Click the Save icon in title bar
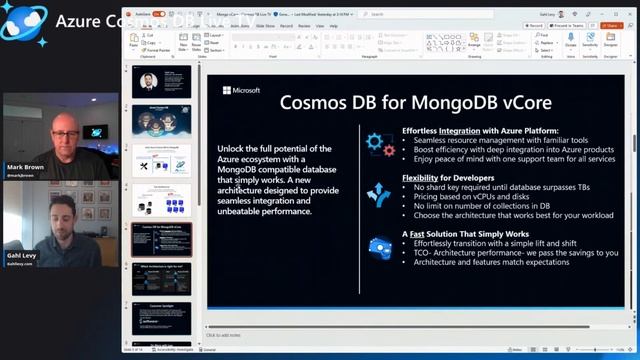Screen dimensions: 640x360 click(x=171, y=14)
